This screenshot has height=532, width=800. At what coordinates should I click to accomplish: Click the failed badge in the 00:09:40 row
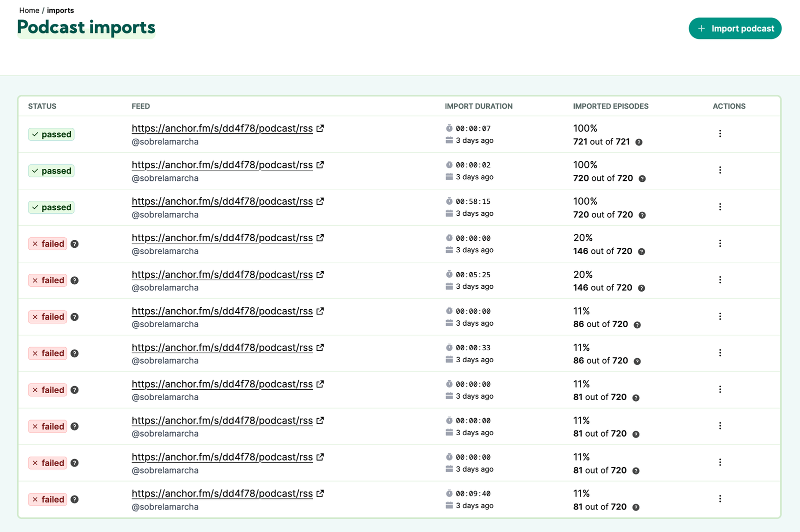[47, 499]
